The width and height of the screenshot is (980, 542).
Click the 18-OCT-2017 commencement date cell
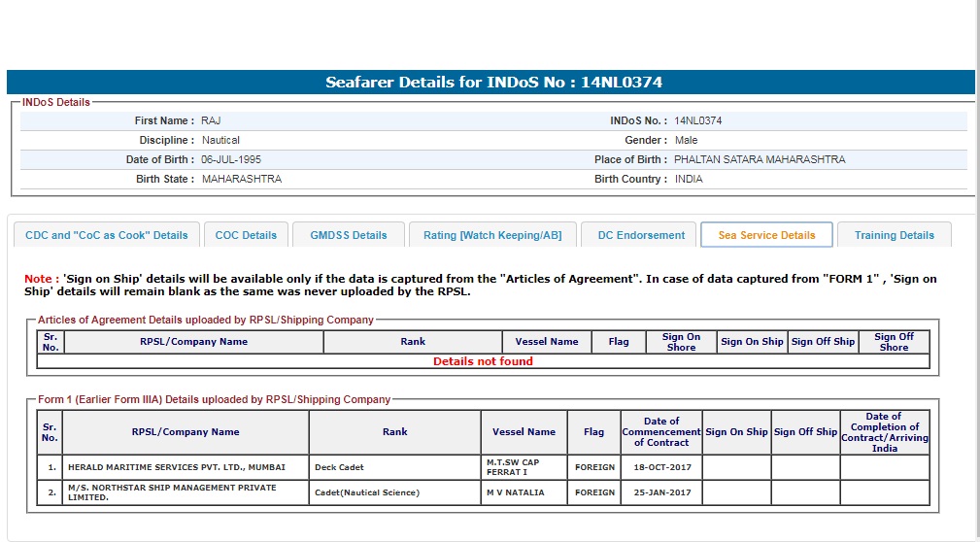tap(660, 467)
